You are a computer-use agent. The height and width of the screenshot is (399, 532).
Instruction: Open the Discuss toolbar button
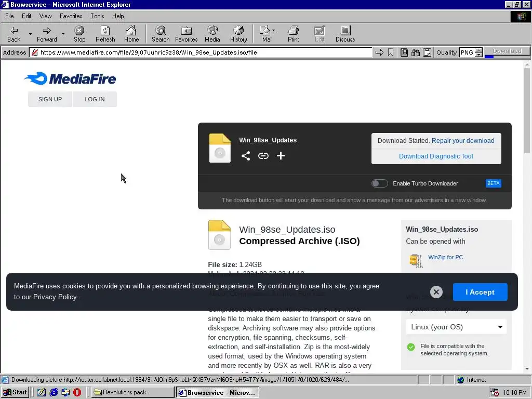tap(345, 34)
